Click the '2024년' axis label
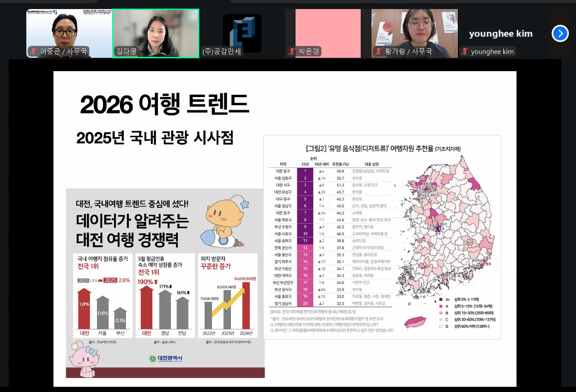 pyautogui.click(x=246, y=333)
